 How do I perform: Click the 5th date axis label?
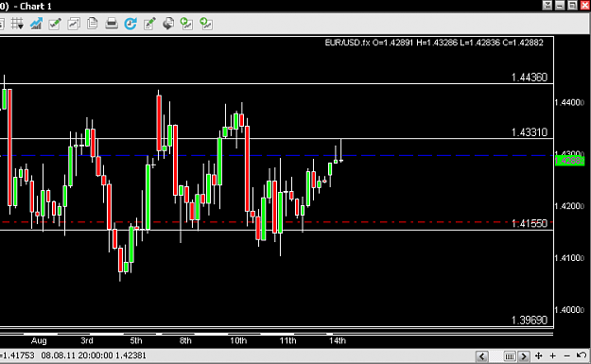pyautogui.click(x=136, y=340)
